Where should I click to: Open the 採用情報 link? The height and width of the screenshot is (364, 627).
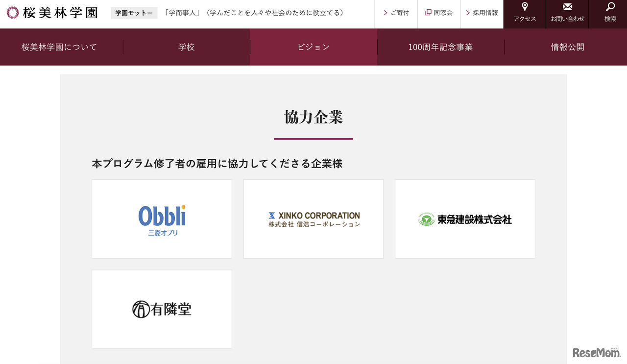(485, 13)
